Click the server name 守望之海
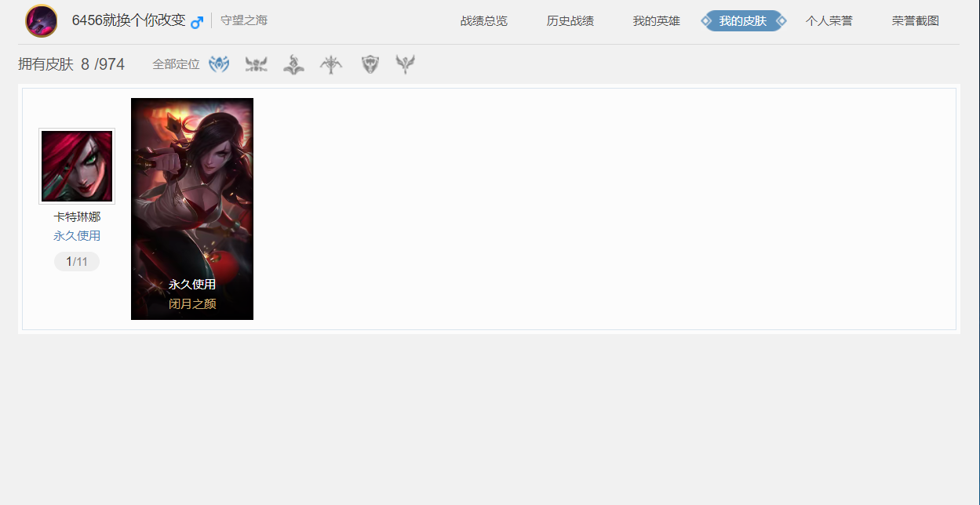 [x=244, y=20]
